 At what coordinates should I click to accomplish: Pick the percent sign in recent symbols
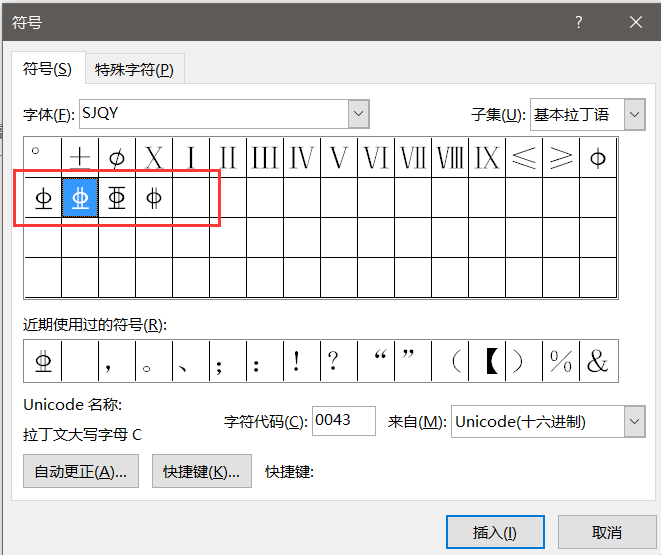coord(561,362)
